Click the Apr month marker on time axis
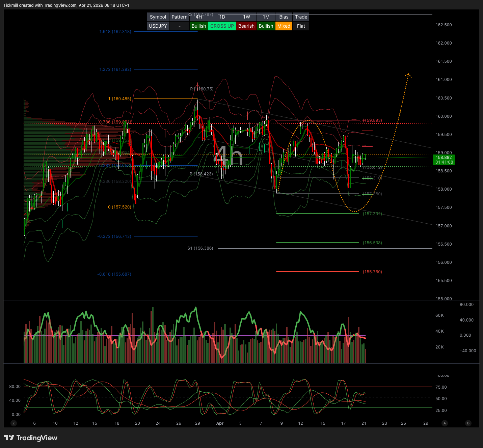Image resolution: width=483 pixels, height=448 pixels. pos(220,423)
